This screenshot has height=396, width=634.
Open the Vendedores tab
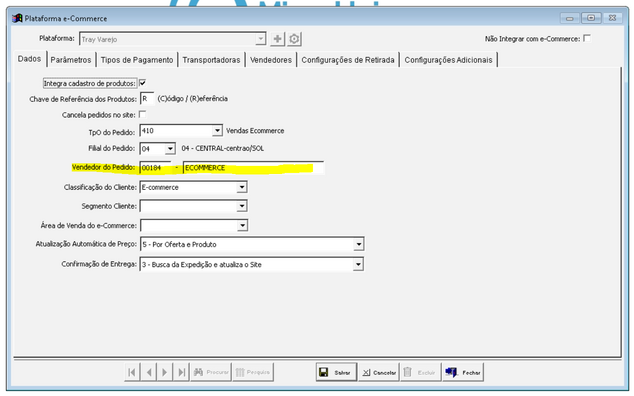(271, 60)
